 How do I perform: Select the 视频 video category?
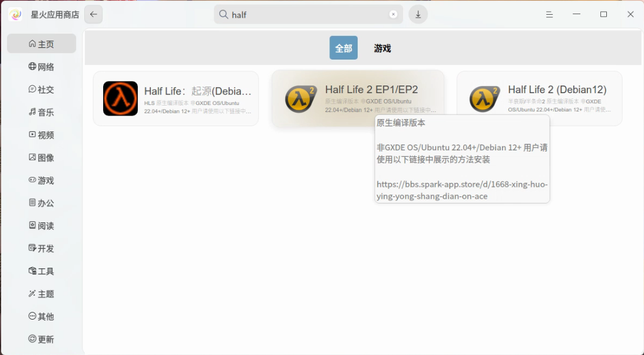[41, 135]
